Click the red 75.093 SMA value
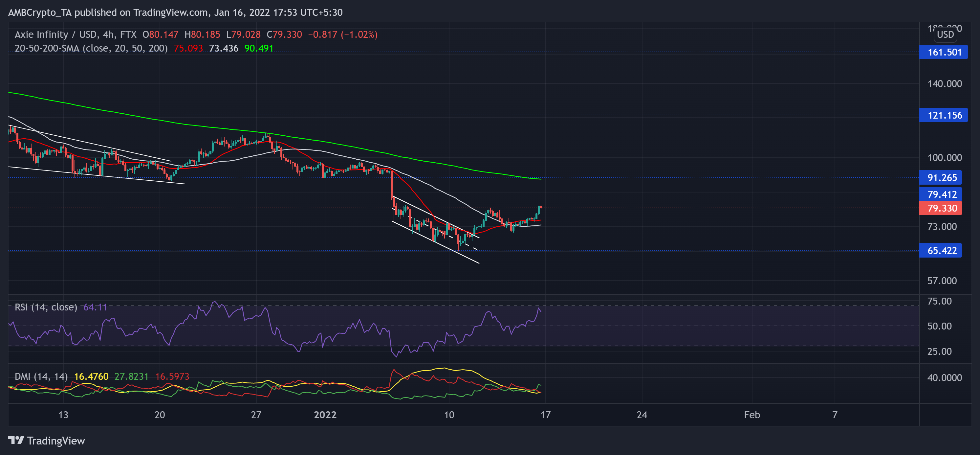Viewport: 980px width, 455px height. [188, 48]
